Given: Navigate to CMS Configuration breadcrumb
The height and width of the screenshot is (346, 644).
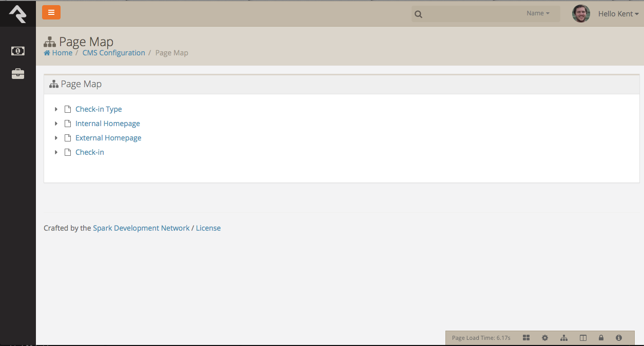Looking at the screenshot, I should [113, 53].
